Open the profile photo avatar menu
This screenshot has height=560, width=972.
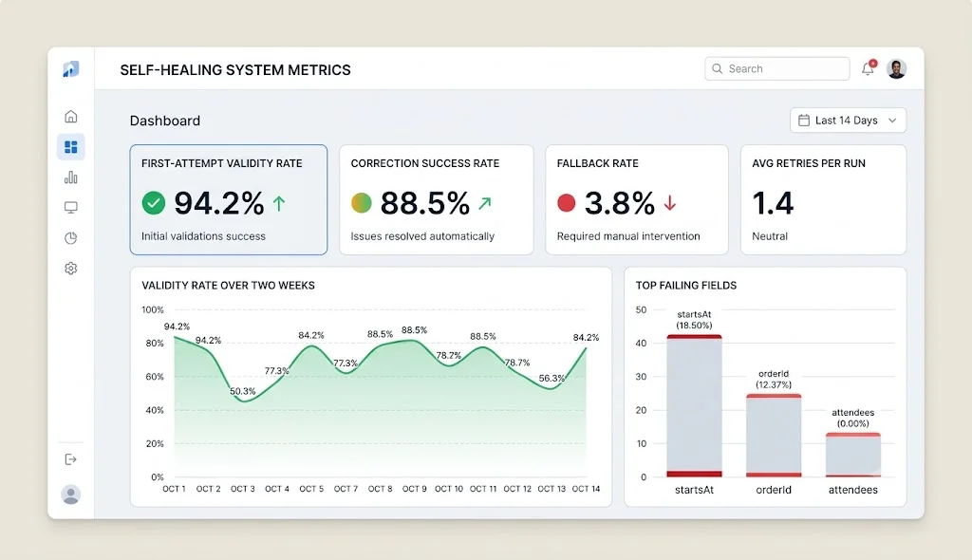pyautogui.click(x=896, y=69)
